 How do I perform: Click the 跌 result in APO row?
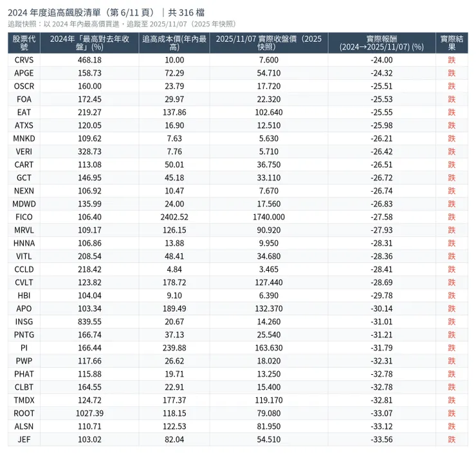pyautogui.click(x=452, y=308)
